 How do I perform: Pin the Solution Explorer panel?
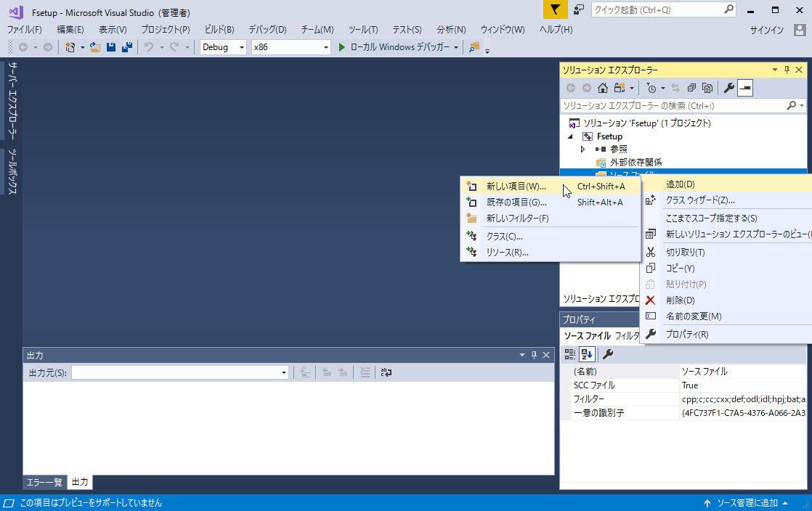coord(787,70)
